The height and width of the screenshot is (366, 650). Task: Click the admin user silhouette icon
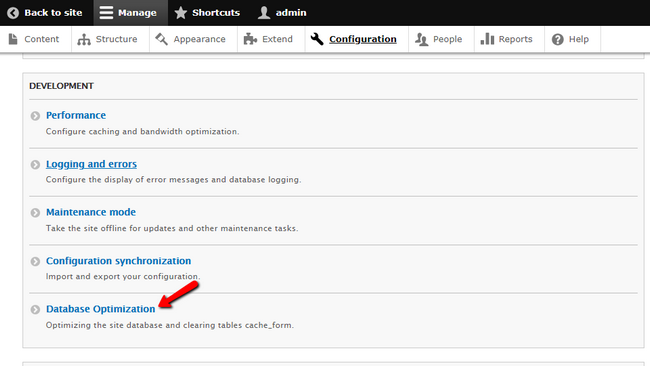tap(264, 13)
